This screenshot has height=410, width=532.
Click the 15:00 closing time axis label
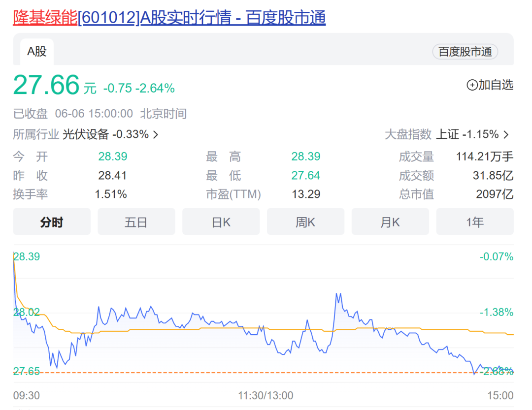500,395
